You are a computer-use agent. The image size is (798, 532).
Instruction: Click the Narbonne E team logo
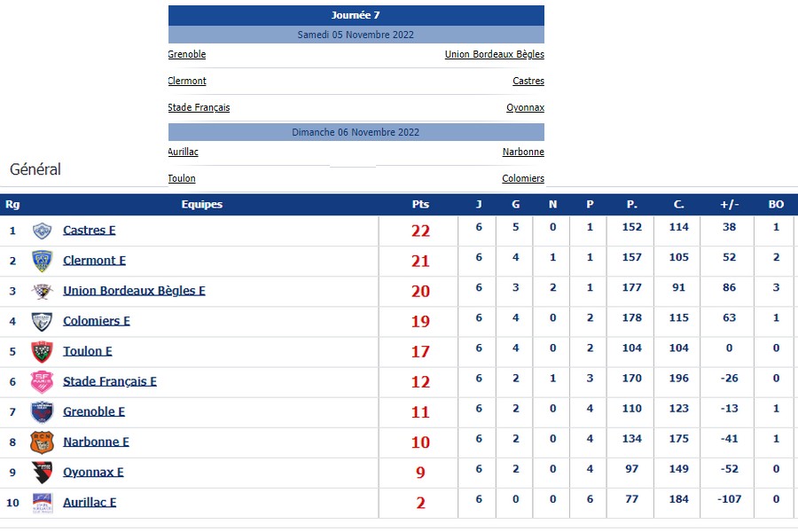(42, 442)
